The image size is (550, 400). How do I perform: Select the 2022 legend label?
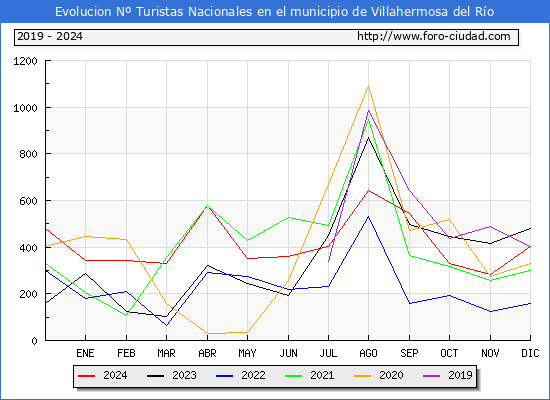click(x=253, y=375)
